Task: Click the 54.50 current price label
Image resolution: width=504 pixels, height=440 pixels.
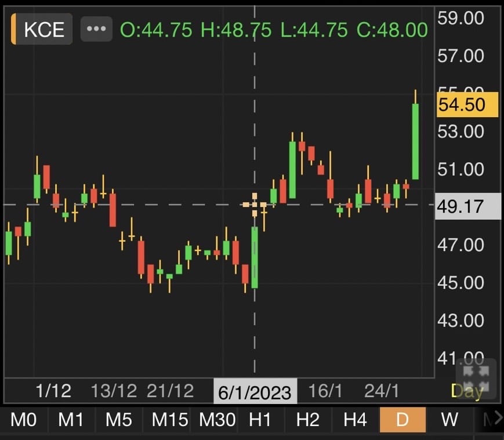Action: point(467,105)
